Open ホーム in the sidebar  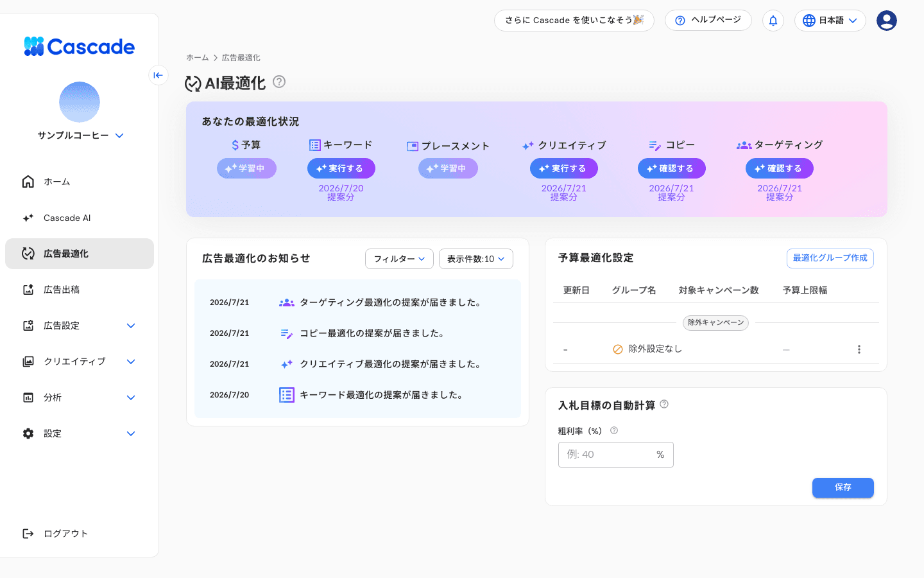(80, 182)
